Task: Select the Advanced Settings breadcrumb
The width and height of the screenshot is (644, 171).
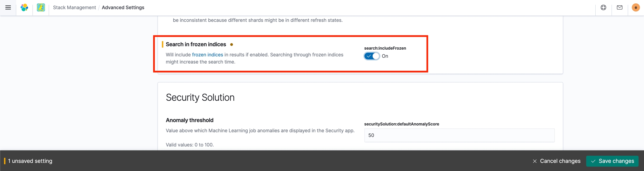Action: [123, 8]
